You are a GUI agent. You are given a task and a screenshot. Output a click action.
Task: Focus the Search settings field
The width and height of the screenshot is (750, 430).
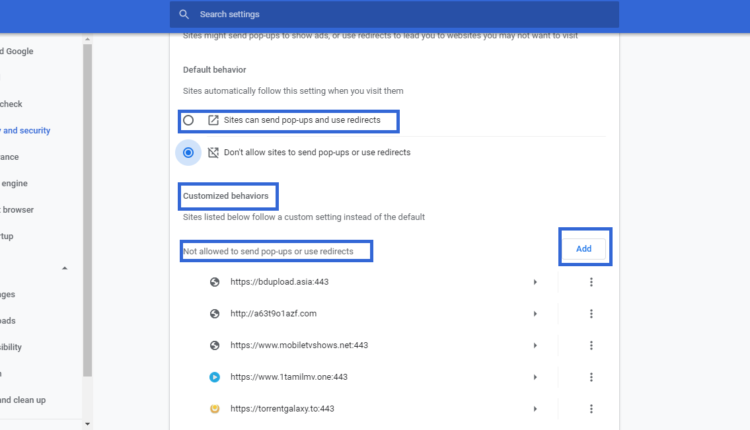pyautogui.click(x=394, y=14)
